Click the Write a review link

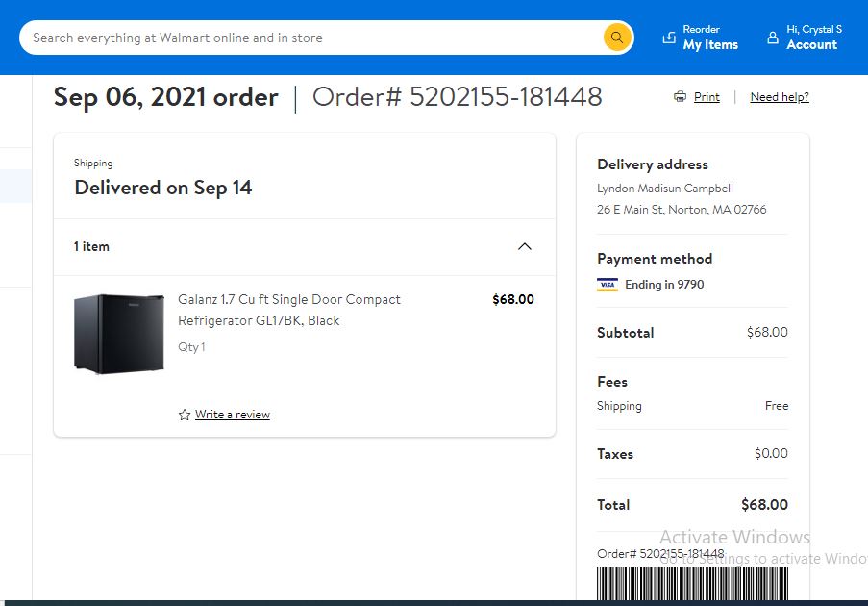[233, 415]
